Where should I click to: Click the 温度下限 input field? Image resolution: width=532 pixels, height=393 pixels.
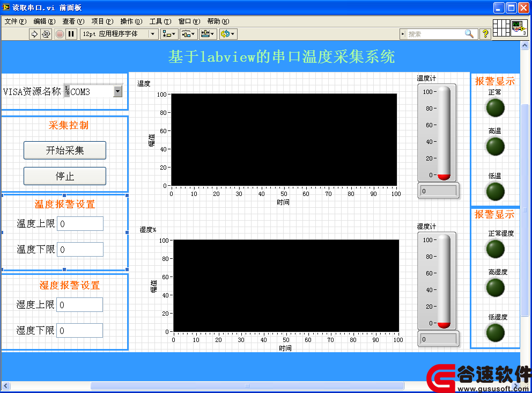tap(80, 249)
